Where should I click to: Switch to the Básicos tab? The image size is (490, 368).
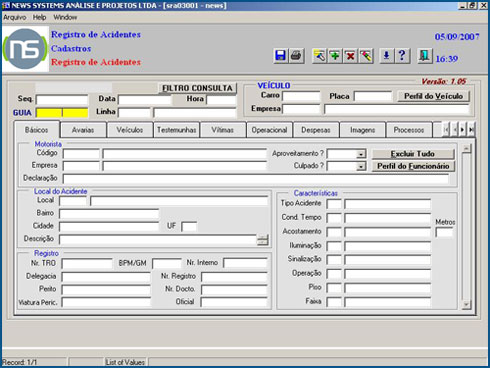[37, 130]
